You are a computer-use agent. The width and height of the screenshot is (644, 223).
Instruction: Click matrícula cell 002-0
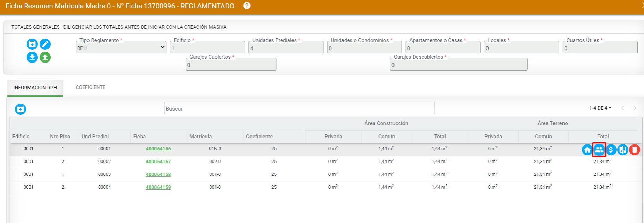(215, 162)
